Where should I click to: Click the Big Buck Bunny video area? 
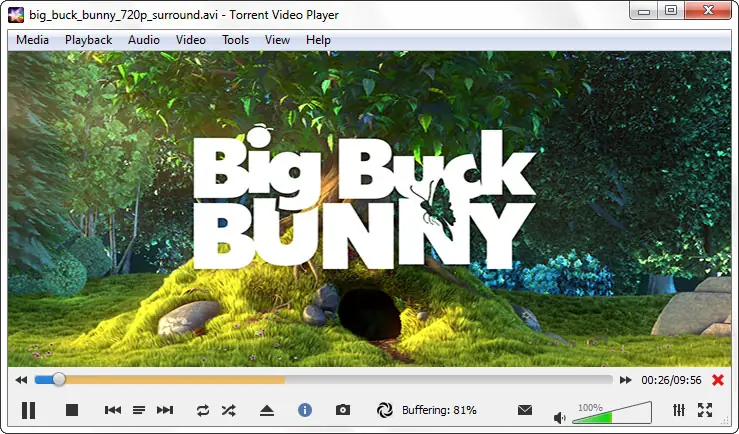coord(369,209)
